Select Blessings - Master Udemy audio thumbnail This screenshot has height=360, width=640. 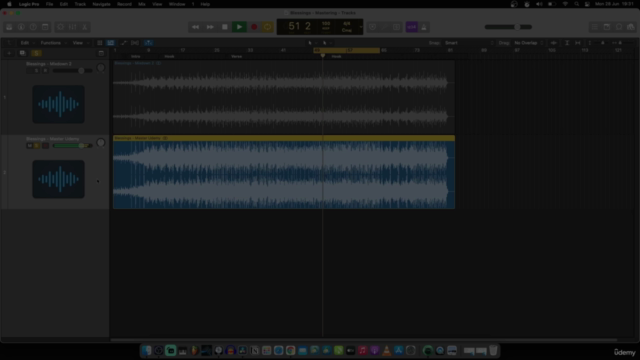coord(59,179)
